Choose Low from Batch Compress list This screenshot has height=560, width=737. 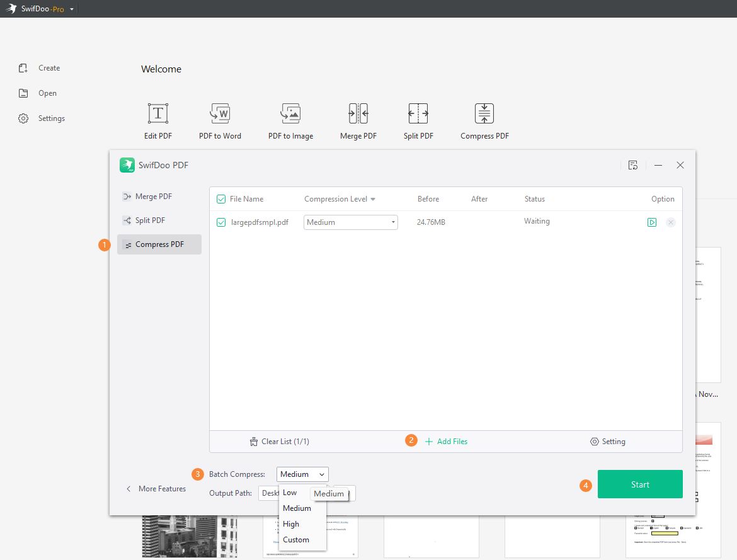[x=290, y=493]
